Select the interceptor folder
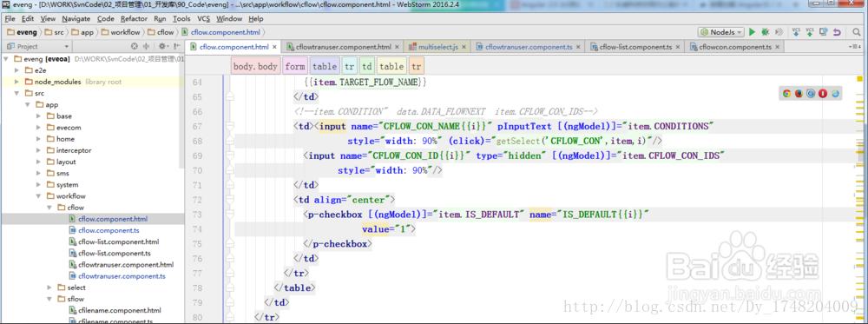 (x=74, y=150)
